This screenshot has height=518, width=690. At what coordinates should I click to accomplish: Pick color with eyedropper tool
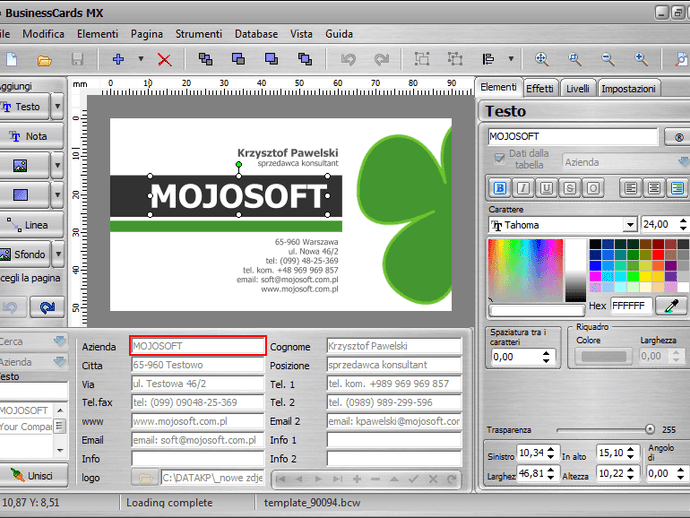(x=671, y=305)
